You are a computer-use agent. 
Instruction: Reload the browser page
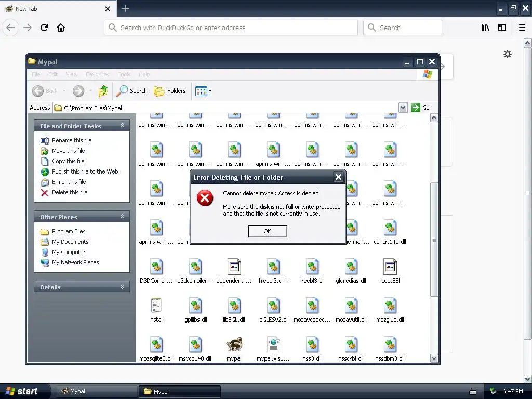point(44,28)
